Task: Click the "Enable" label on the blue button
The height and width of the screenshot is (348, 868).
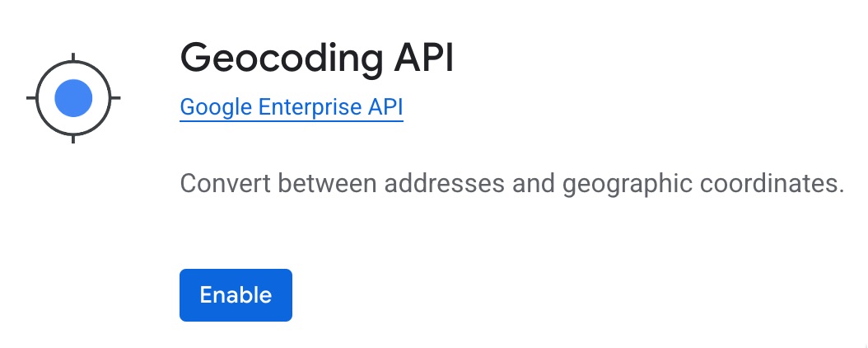Action: click(236, 294)
